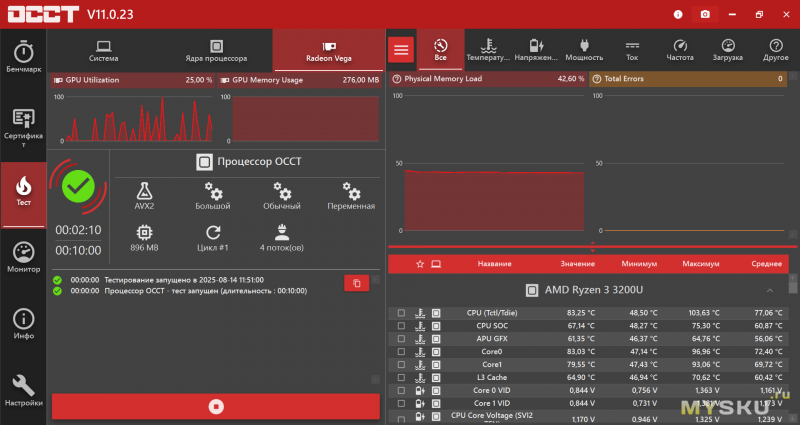The height and width of the screenshot is (425, 800).
Task: Filter sensors by Частота
Action: click(x=680, y=50)
